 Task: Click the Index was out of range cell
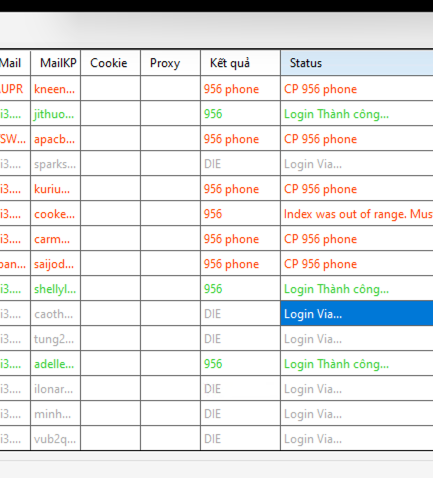click(x=357, y=213)
